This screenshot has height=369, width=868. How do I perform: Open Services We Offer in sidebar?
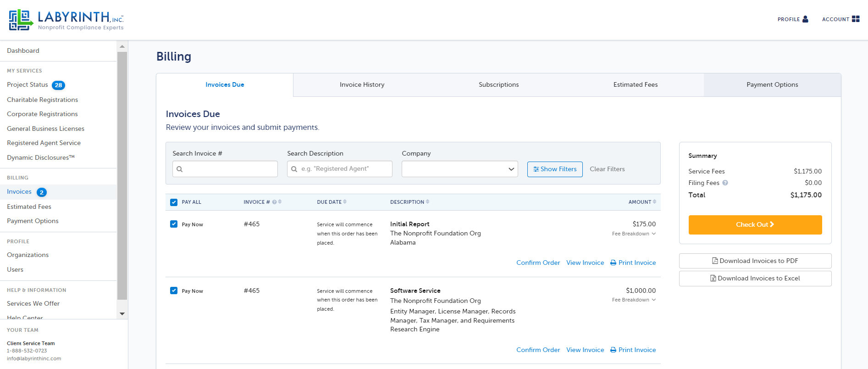[33, 303]
